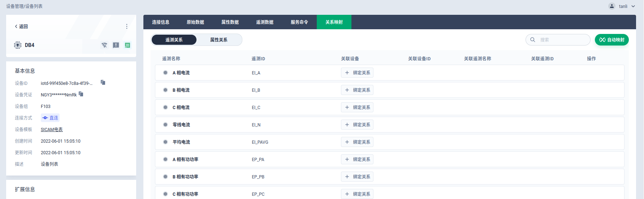The image size is (644, 199).
Task: Click the 自动映射 button
Action: click(611, 40)
